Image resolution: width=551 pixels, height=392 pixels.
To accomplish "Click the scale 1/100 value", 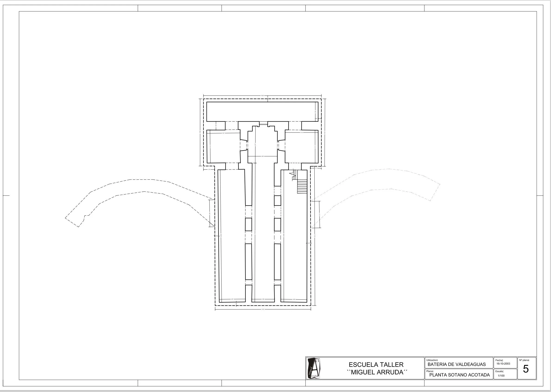I will [501, 376].
